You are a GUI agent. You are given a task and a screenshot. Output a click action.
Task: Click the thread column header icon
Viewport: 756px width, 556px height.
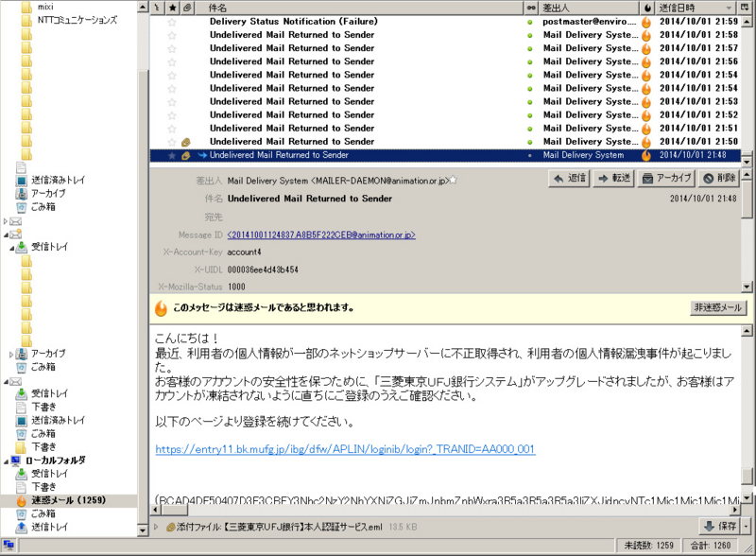157,8
